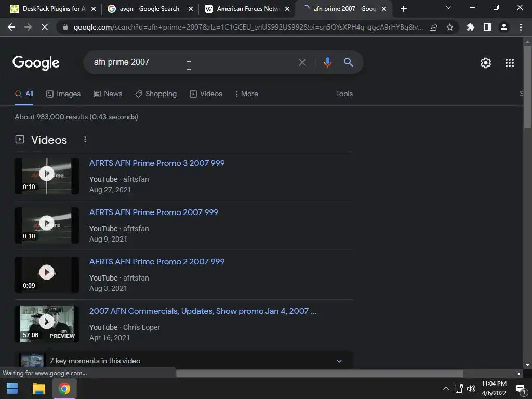
Task: Click the vertical page scrollbar thumb
Action: (x=528, y=87)
